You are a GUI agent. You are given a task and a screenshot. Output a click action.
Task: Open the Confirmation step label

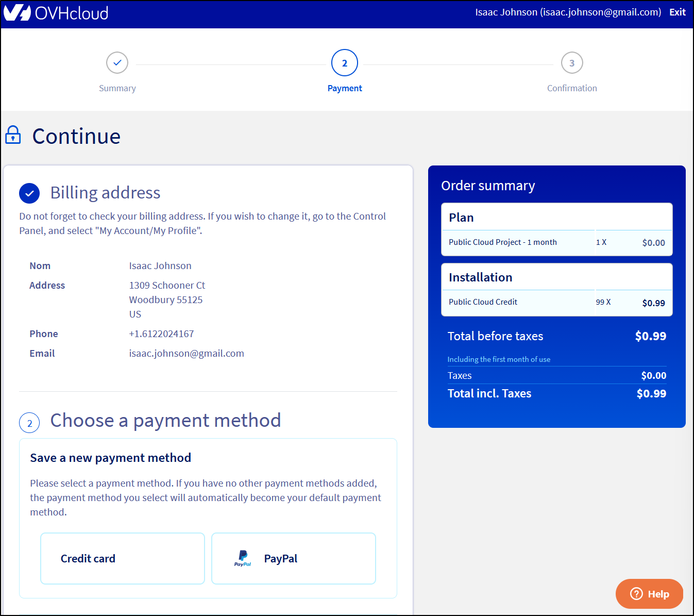pyautogui.click(x=571, y=88)
